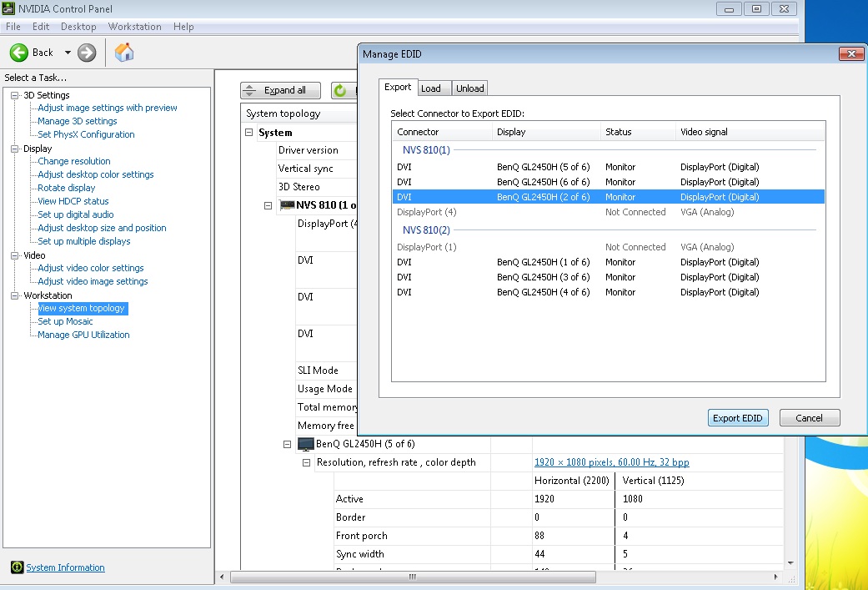Select the BenQ GL2450H (1 of 6) connector row

click(609, 262)
